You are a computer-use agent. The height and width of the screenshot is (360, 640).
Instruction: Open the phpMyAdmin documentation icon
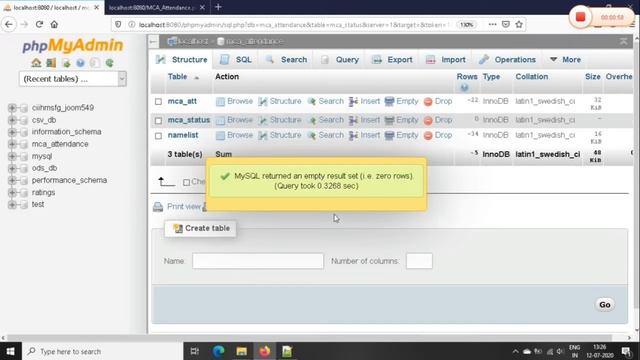80,63
